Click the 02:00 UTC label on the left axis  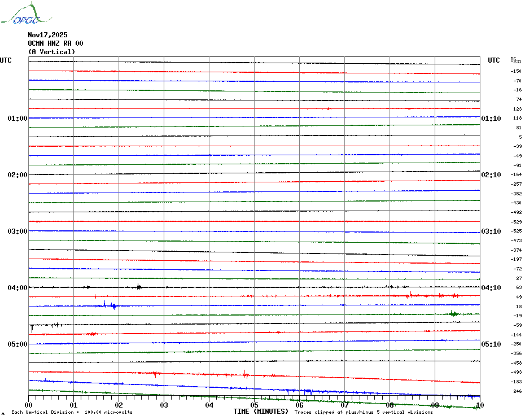click(17, 175)
